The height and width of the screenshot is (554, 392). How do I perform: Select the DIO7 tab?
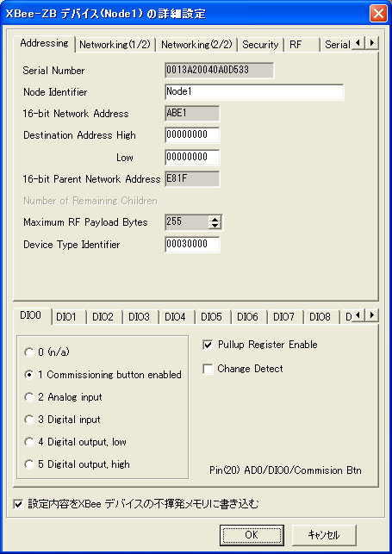[x=284, y=317]
